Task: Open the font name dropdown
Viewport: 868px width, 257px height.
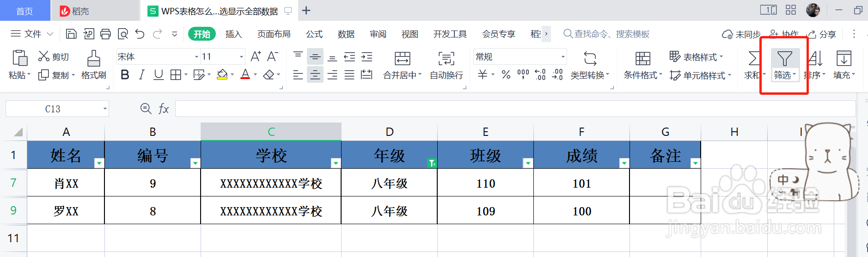Action: coord(196,57)
